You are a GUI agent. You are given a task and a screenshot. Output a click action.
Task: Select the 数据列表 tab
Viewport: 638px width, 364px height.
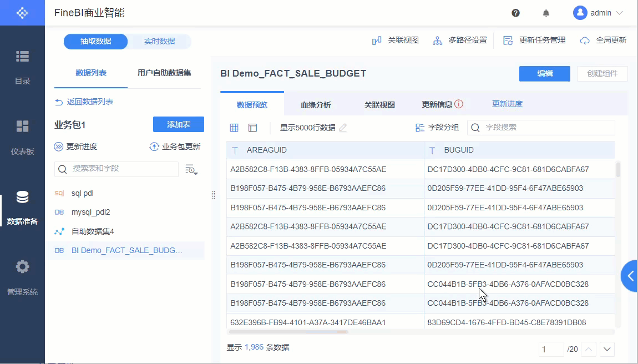pos(91,73)
